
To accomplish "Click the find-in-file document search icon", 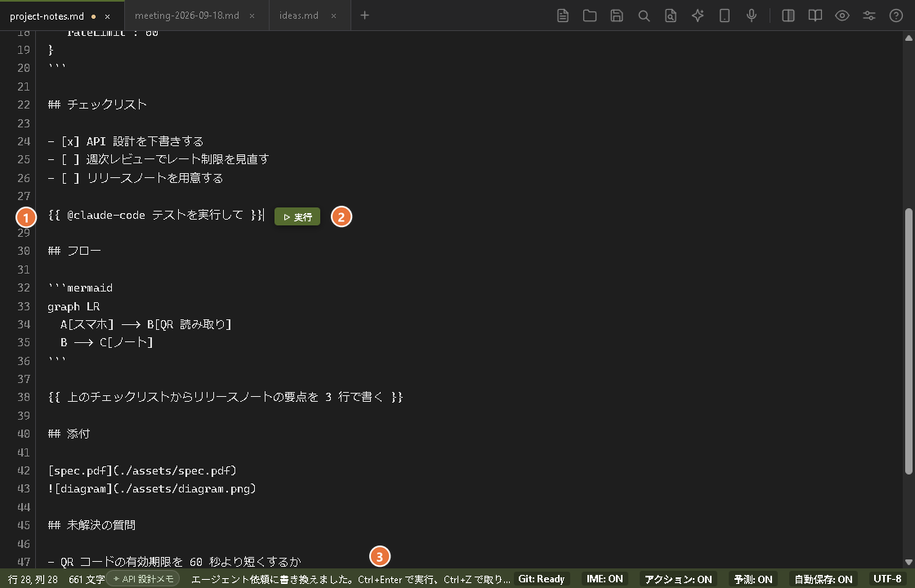I will point(671,16).
